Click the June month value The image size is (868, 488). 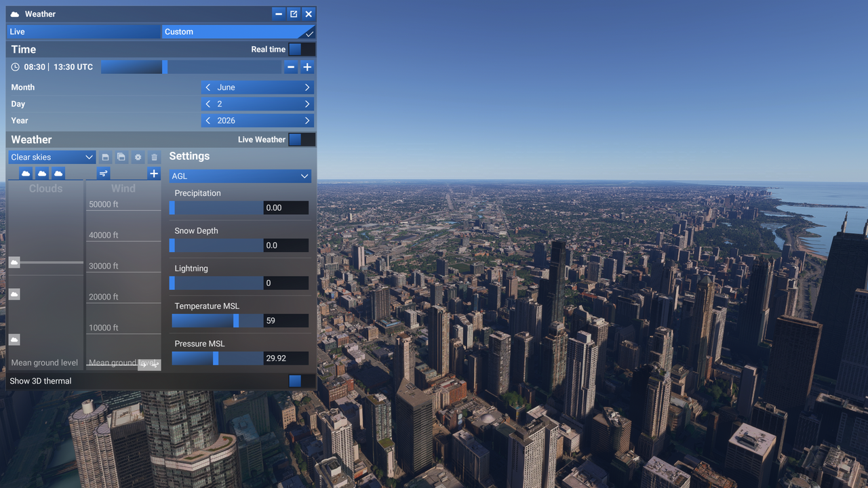click(x=226, y=87)
